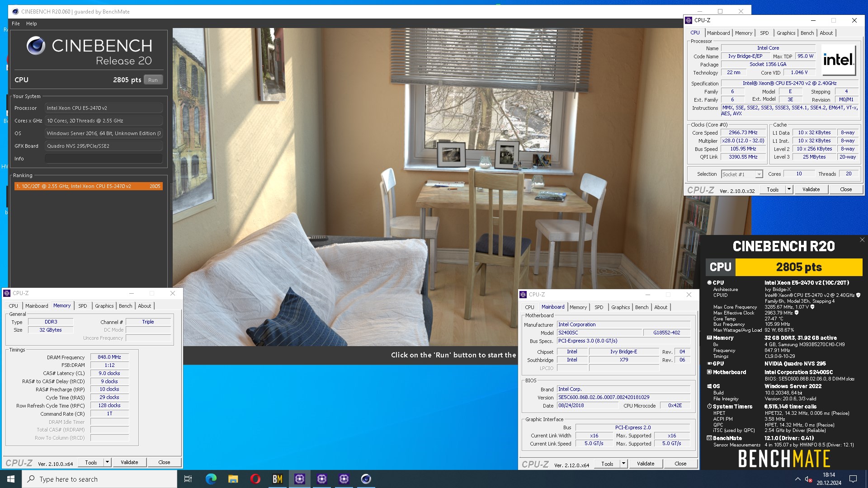Click the Intel logo in CPU-Z

839,60
